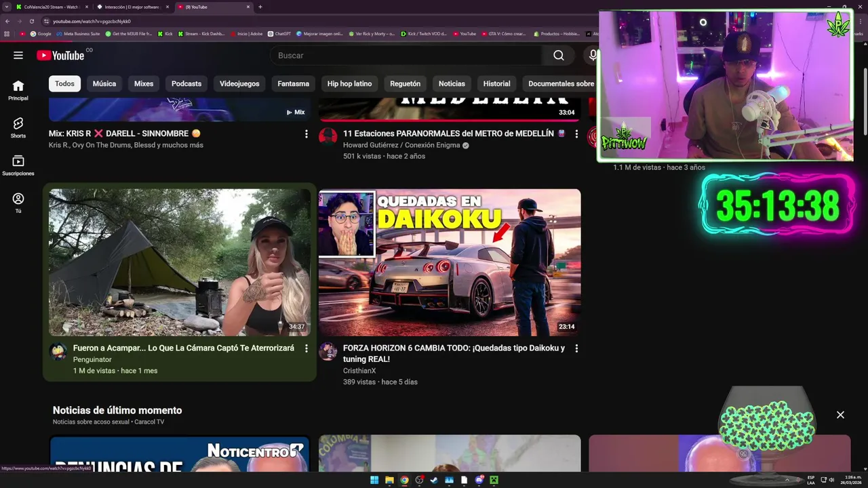The height and width of the screenshot is (488, 868).
Task: Go back in browser history
Action: [x=7, y=21]
